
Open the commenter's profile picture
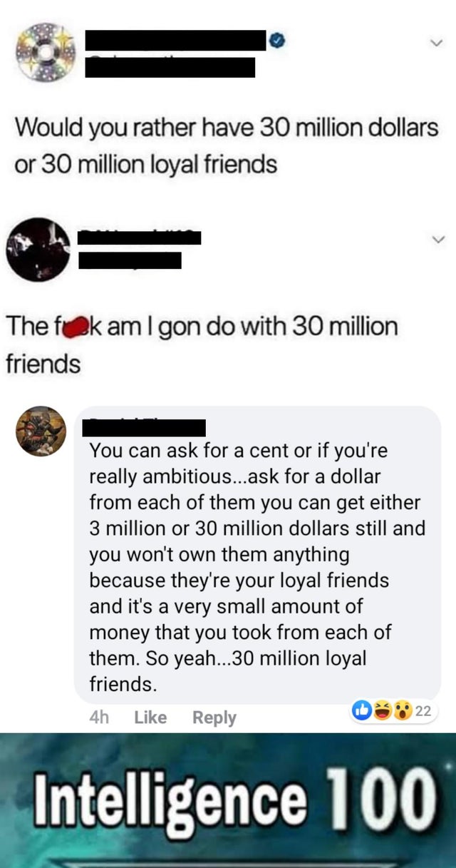[41, 432]
